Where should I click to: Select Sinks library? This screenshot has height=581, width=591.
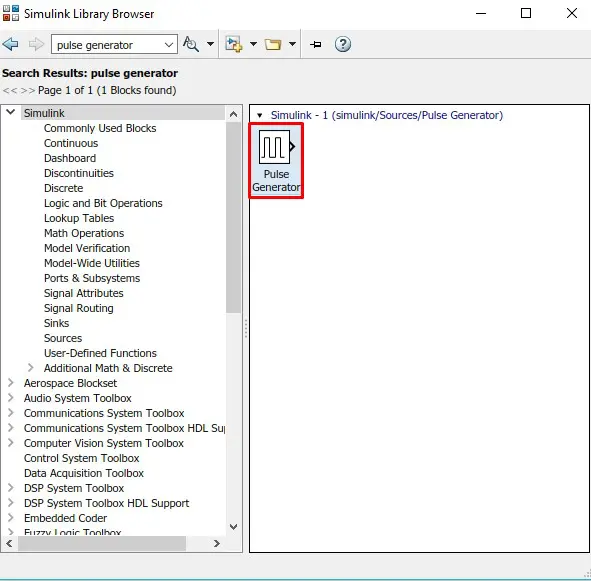coord(57,323)
